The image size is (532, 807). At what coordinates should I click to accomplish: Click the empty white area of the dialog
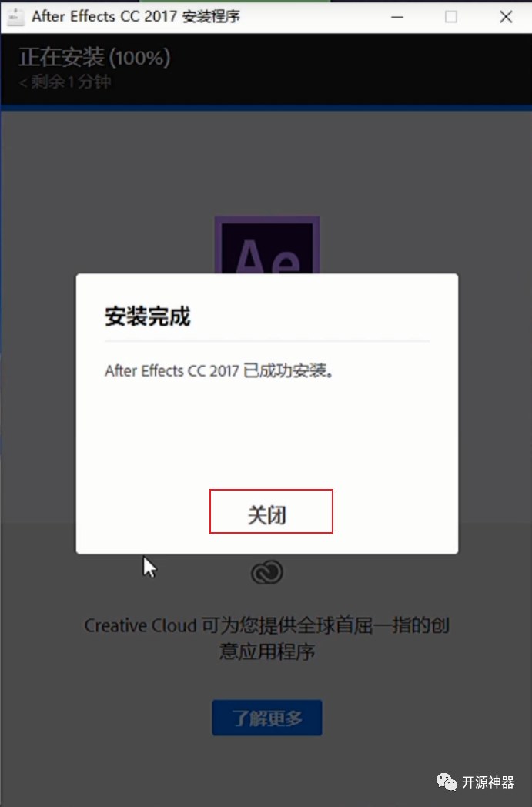(x=267, y=432)
